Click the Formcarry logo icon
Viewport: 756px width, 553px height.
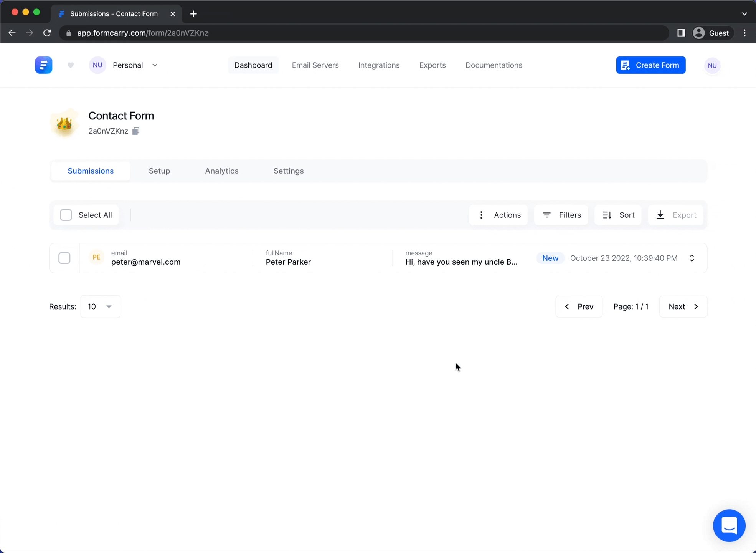click(43, 65)
